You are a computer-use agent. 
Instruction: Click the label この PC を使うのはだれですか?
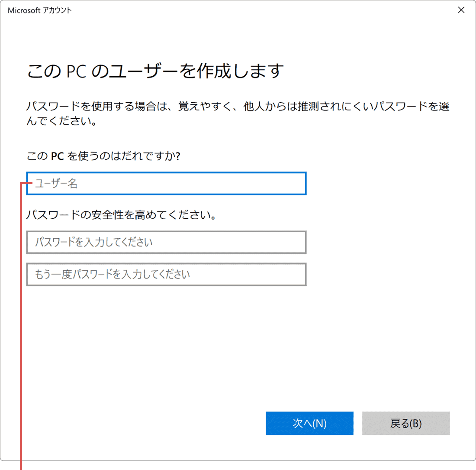(103, 156)
